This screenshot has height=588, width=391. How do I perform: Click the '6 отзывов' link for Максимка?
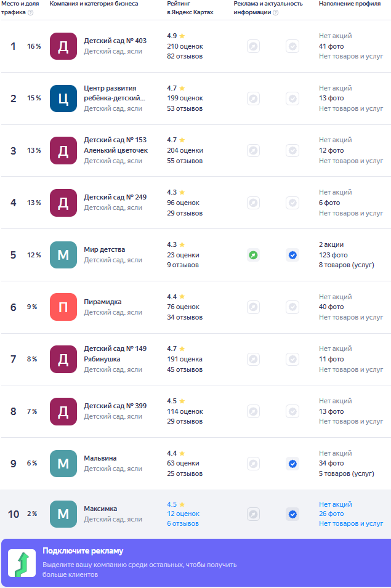(x=183, y=524)
